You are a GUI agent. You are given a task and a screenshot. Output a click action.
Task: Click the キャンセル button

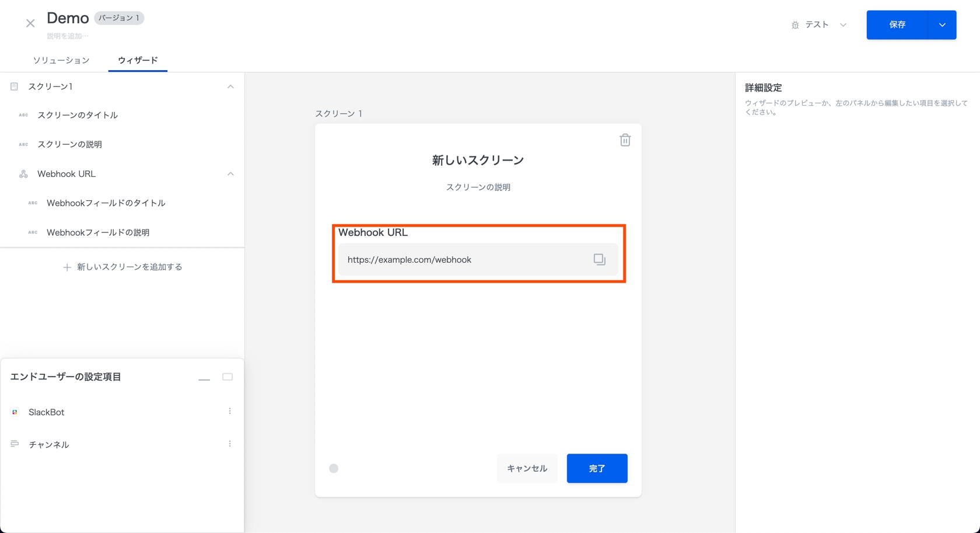[x=527, y=468]
